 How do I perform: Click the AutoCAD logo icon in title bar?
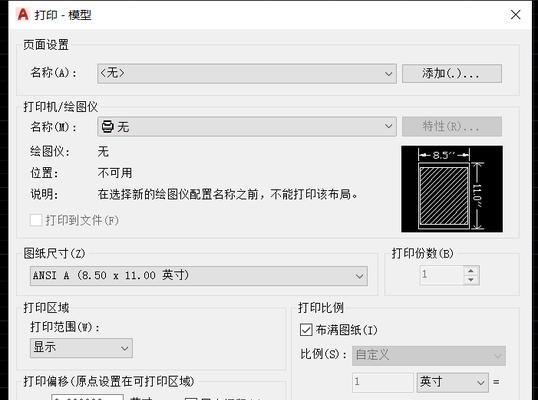click(x=23, y=15)
